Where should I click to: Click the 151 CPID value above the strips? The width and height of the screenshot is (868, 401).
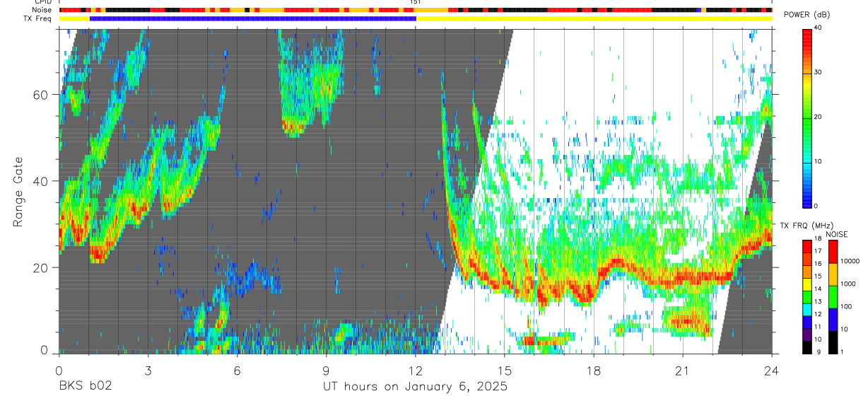[x=416, y=2]
